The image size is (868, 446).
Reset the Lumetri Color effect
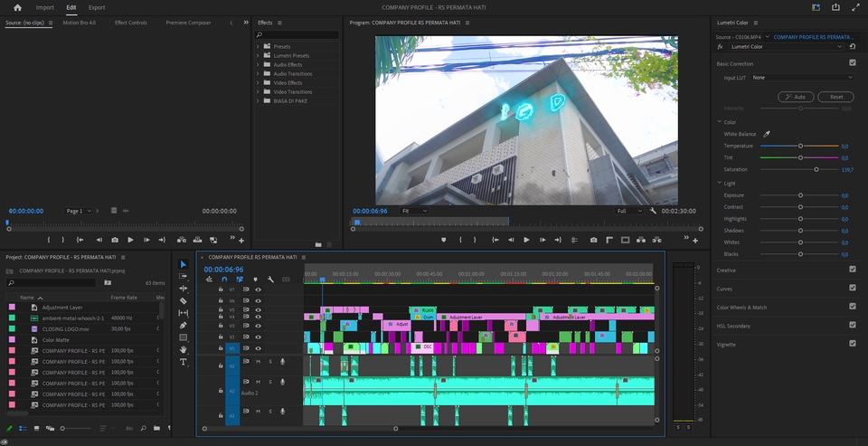click(853, 46)
